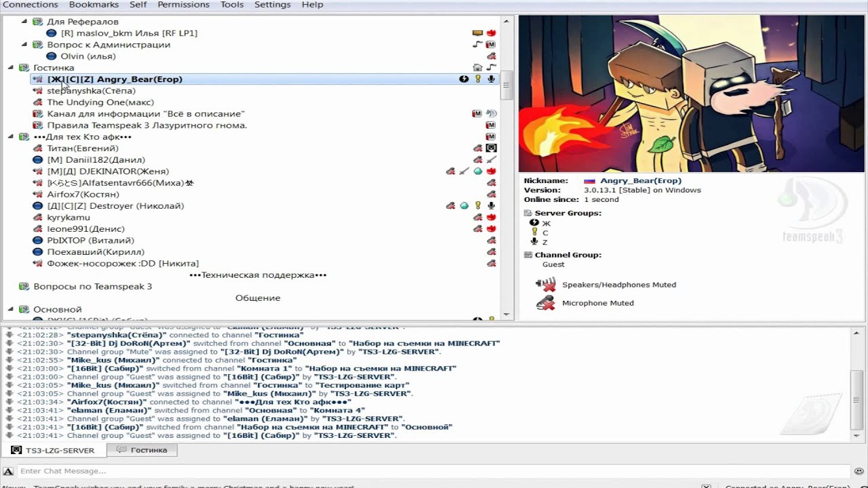Viewport: 868px width, 488px height.
Task: Open the text format A button beside chat input
Action: [8, 471]
